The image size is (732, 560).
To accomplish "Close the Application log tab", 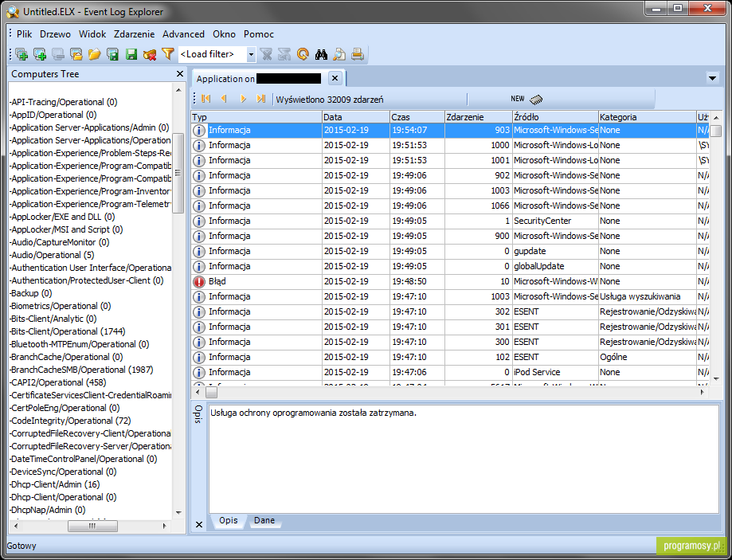I will click(335, 78).
